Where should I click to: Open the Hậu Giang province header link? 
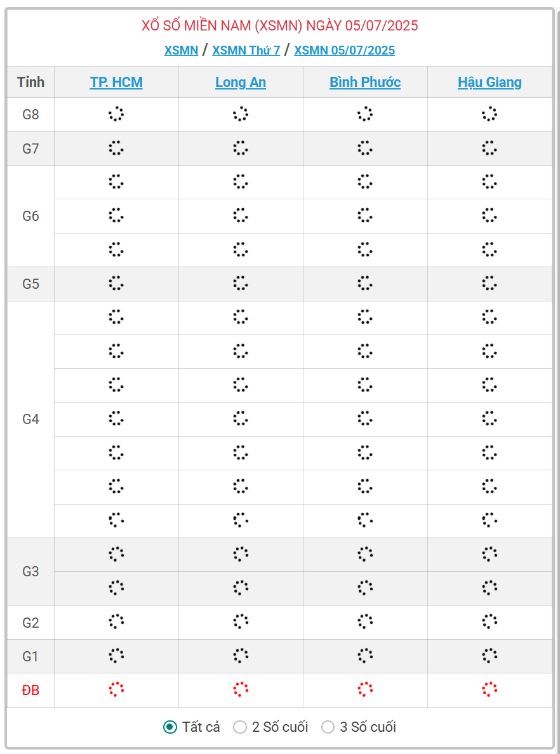click(x=490, y=83)
